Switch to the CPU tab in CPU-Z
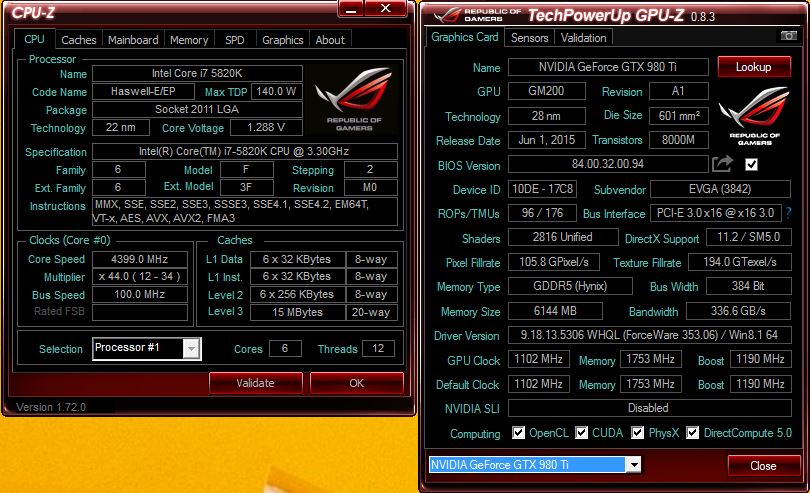The width and height of the screenshot is (810, 493). 34,39
